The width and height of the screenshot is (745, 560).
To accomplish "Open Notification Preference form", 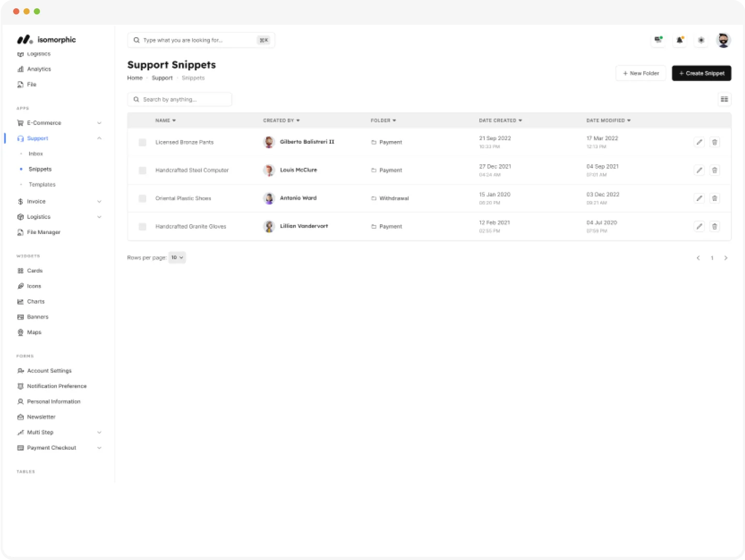I will (52, 386).
